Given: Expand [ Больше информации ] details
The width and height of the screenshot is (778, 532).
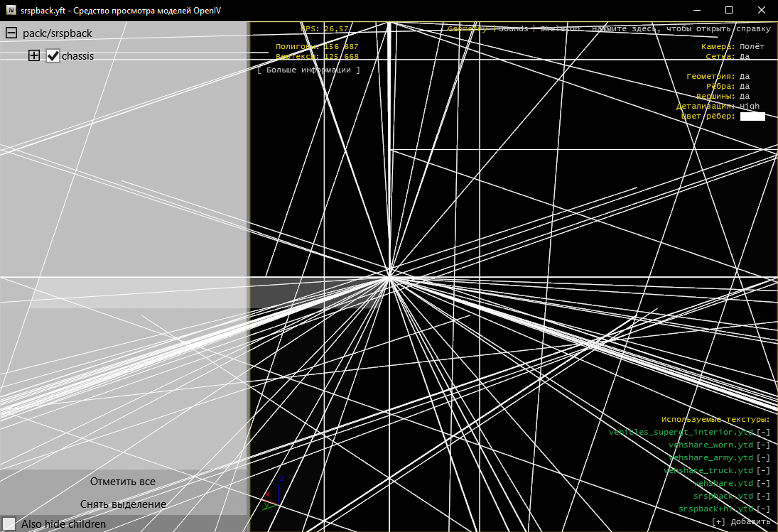Looking at the screenshot, I should click(x=308, y=70).
